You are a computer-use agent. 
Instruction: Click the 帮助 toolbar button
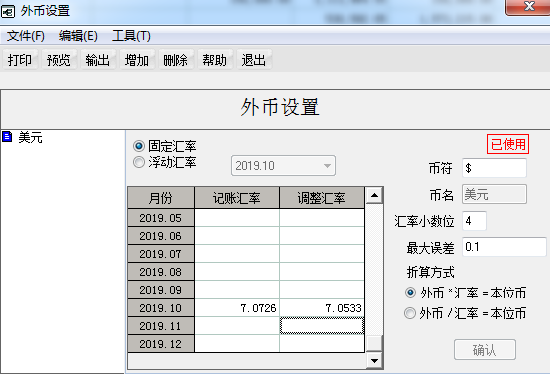click(215, 60)
